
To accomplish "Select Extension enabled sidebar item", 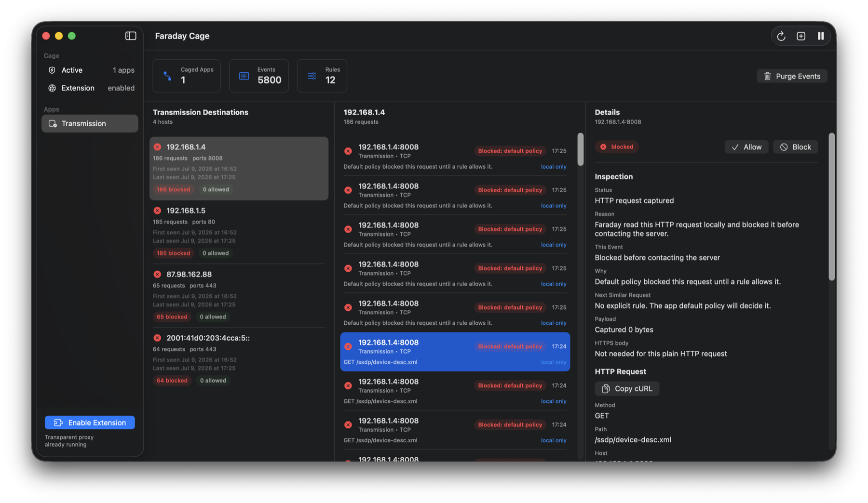I will 90,88.
